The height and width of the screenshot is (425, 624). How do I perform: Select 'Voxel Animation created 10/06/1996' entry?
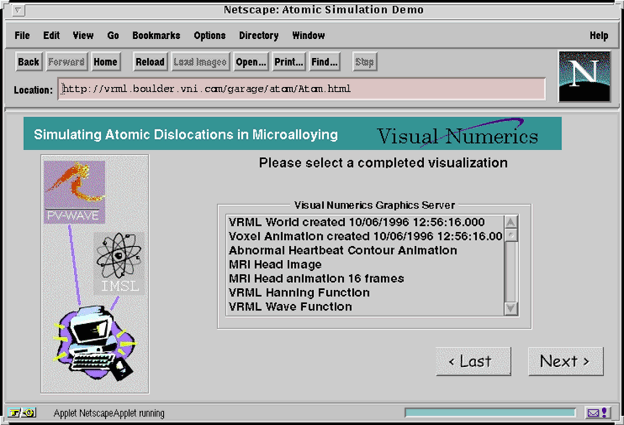click(x=365, y=236)
